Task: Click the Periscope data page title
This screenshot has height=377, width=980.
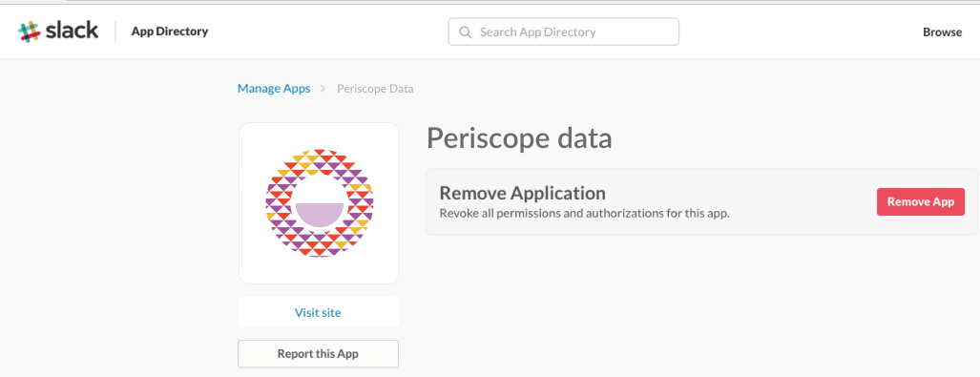Action: pos(519,138)
